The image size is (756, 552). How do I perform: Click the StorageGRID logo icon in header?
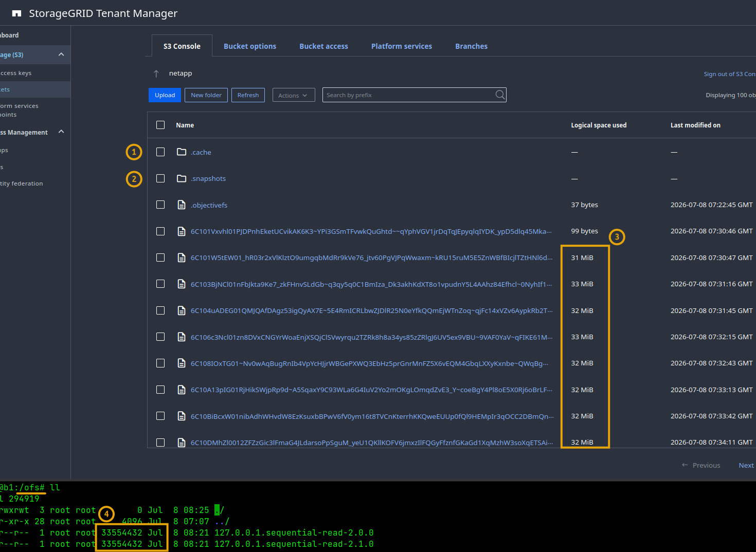click(16, 13)
